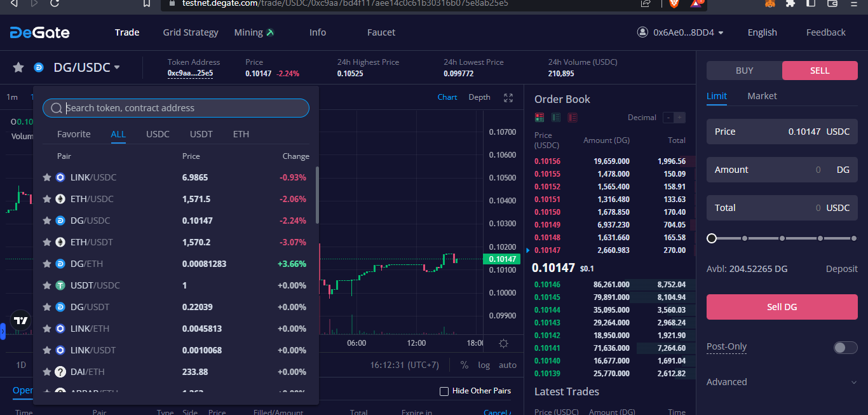Click the token address 0xc9aa...25e5

pos(190,73)
